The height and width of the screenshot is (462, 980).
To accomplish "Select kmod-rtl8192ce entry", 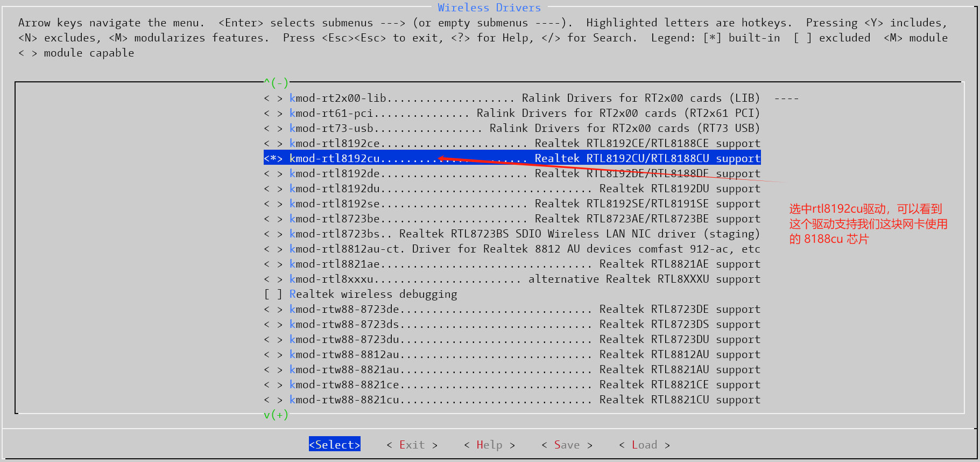I will point(512,143).
